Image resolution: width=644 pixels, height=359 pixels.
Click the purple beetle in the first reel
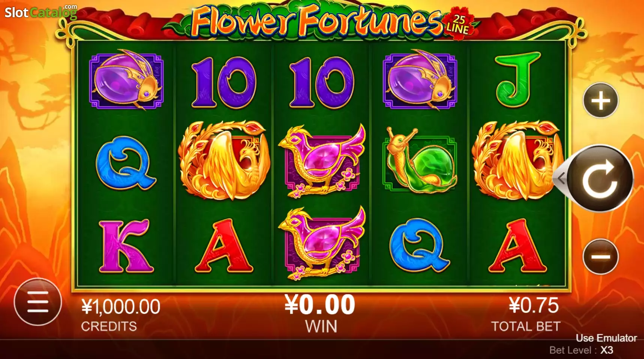click(x=126, y=80)
